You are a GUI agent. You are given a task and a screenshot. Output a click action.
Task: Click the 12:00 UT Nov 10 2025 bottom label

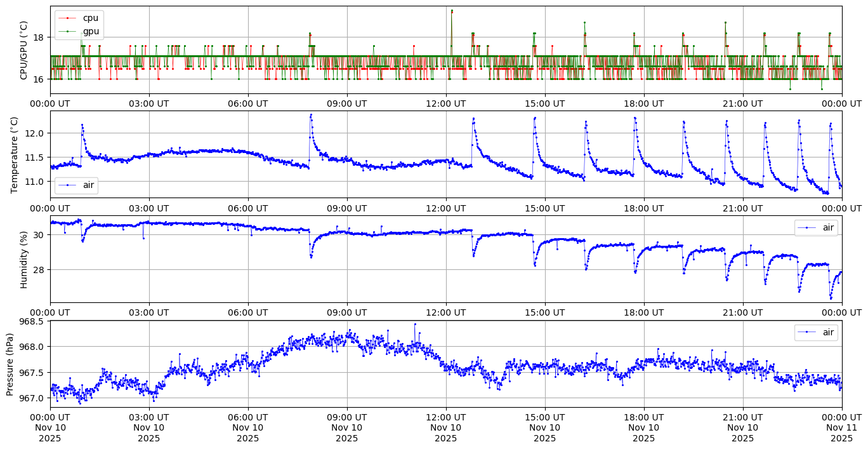[x=445, y=427]
